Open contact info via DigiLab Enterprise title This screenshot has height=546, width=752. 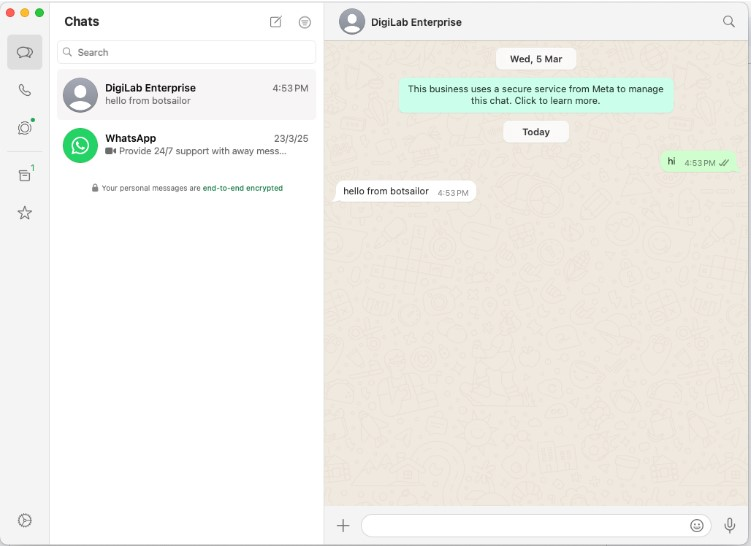click(416, 22)
